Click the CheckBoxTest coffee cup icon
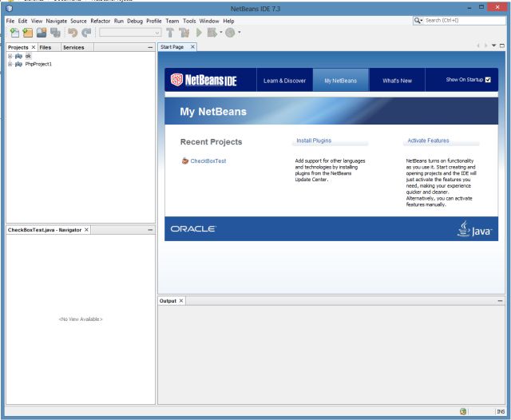Image resolution: width=511 pixels, height=420 pixels. click(185, 160)
